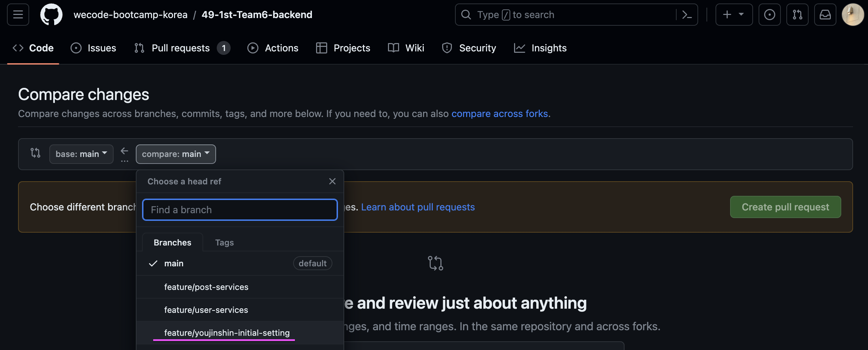Click the 'Find a branch' input field

tap(240, 210)
